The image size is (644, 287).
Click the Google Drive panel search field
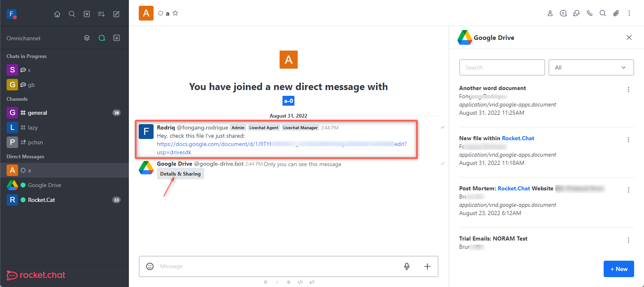(502, 67)
